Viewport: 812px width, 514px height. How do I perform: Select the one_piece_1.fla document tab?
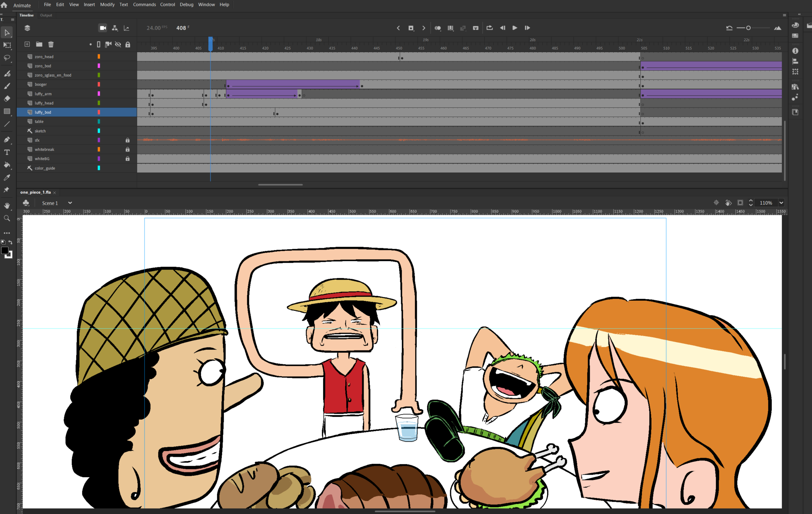(x=35, y=192)
